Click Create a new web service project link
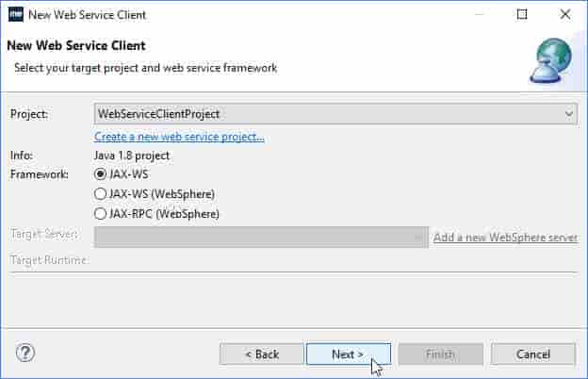588x379 pixels. pos(179,137)
